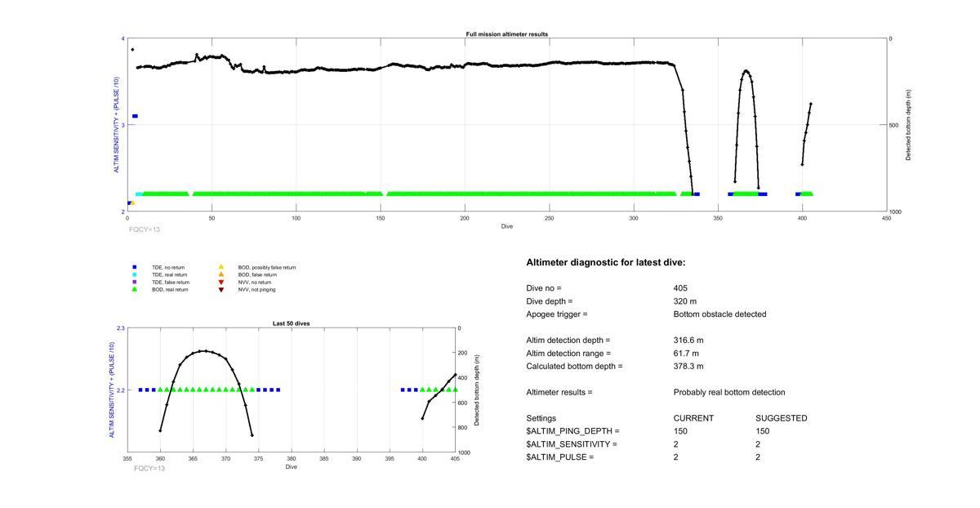Viewport: 980px width, 508px height.
Task: Click the 'Altim detection depth =' label
Action: 568,341
